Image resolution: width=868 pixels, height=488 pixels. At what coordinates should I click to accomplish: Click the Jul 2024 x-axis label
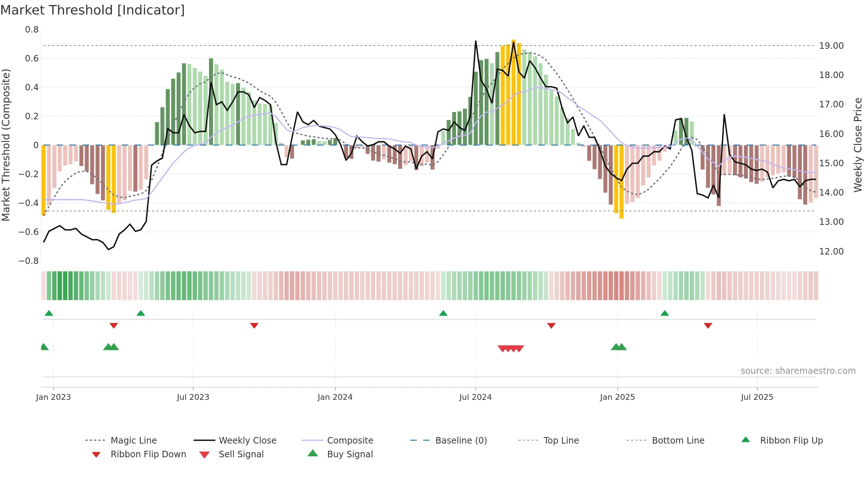tap(476, 397)
